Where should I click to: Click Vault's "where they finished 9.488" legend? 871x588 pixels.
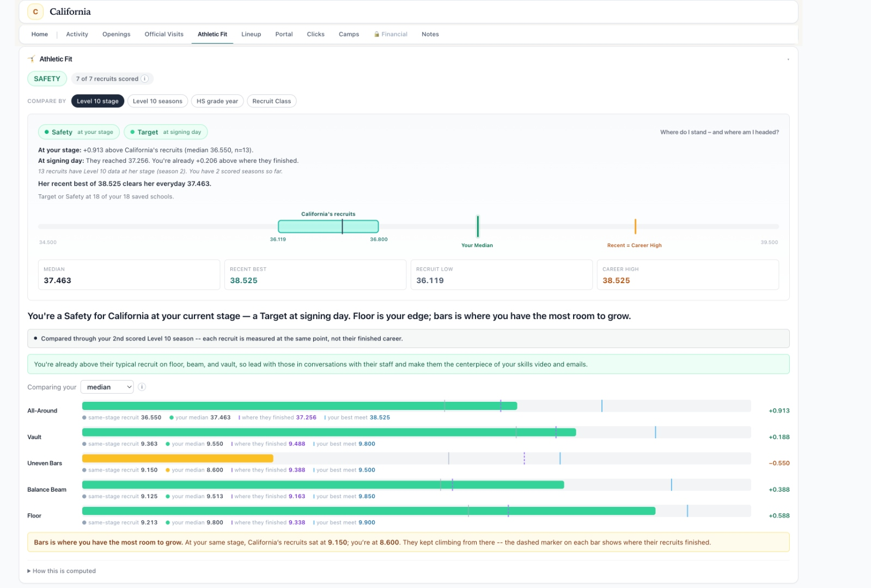point(268,444)
